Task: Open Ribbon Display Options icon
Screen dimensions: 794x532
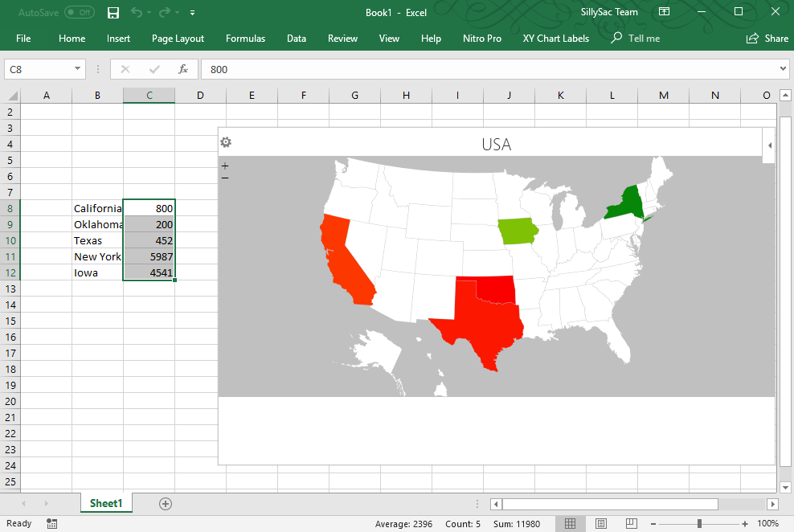Action: point(664,11)
